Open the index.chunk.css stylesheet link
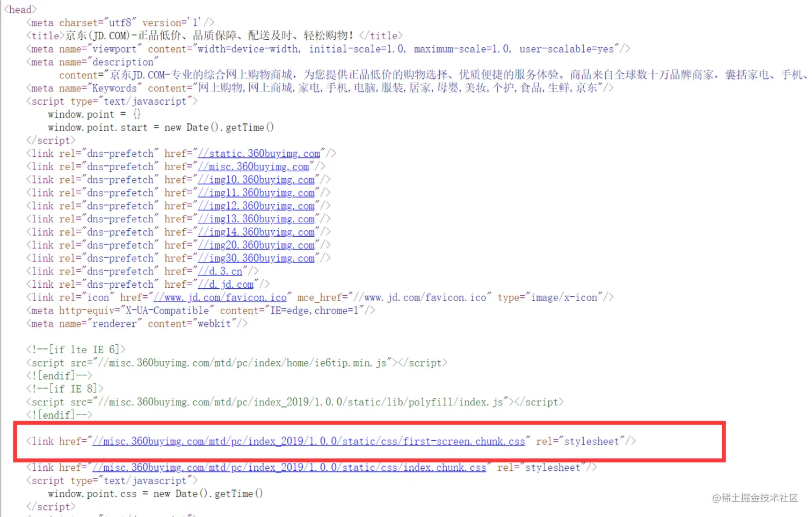812x517 pixels. pos(289,468)
